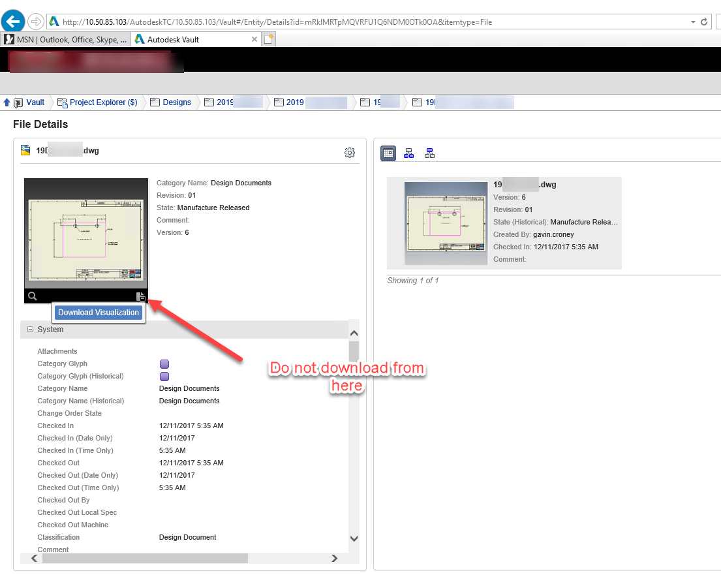This screenshot has width=721, height=588.
Task: Switch to the MSN Outlook browser tab
Action: 66,40
